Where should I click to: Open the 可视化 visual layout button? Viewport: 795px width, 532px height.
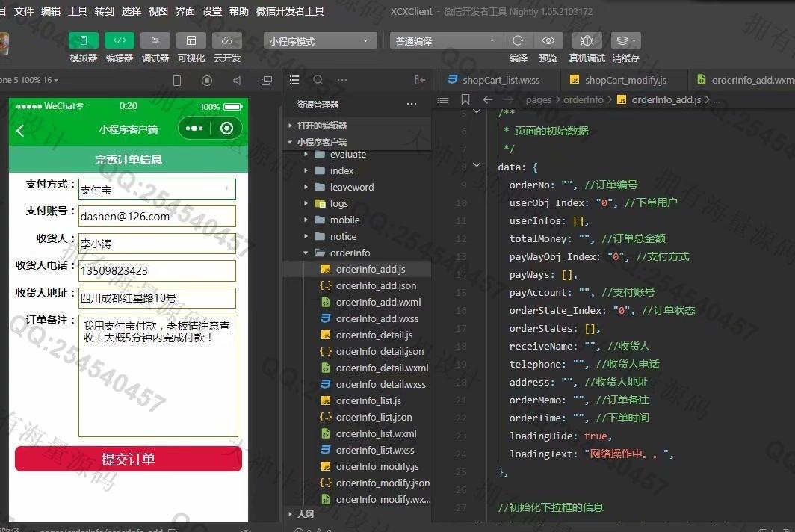coord(191,40)
